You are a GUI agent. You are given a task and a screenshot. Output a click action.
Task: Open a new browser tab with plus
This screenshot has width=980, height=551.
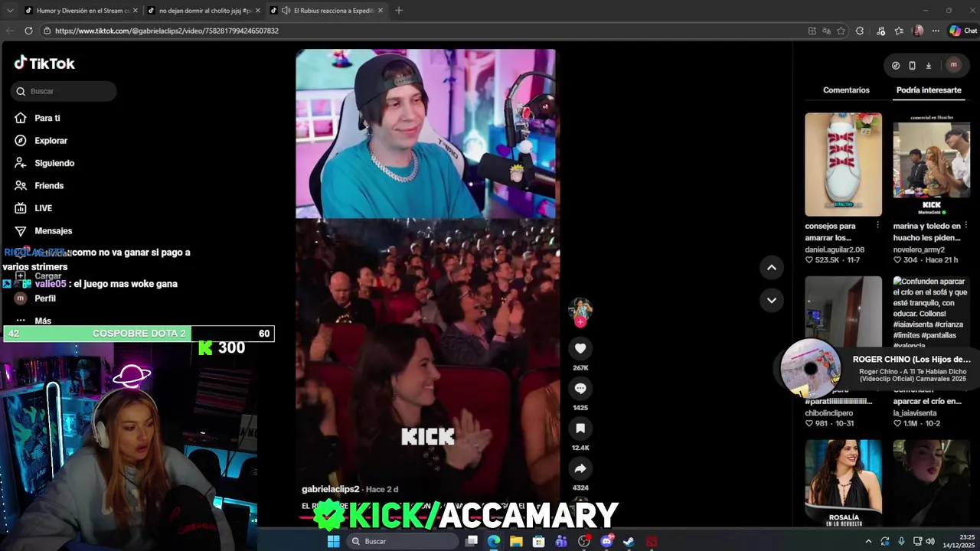(x=399, y=11)
